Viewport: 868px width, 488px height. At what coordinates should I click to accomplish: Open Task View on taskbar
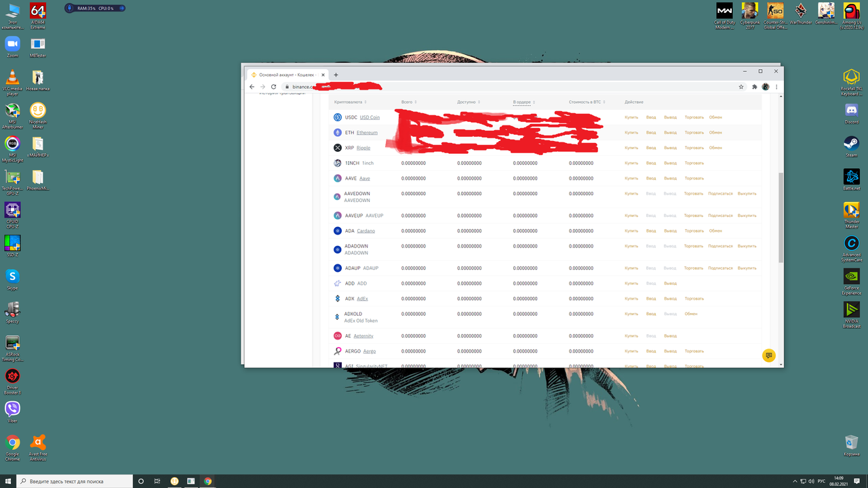157,481
